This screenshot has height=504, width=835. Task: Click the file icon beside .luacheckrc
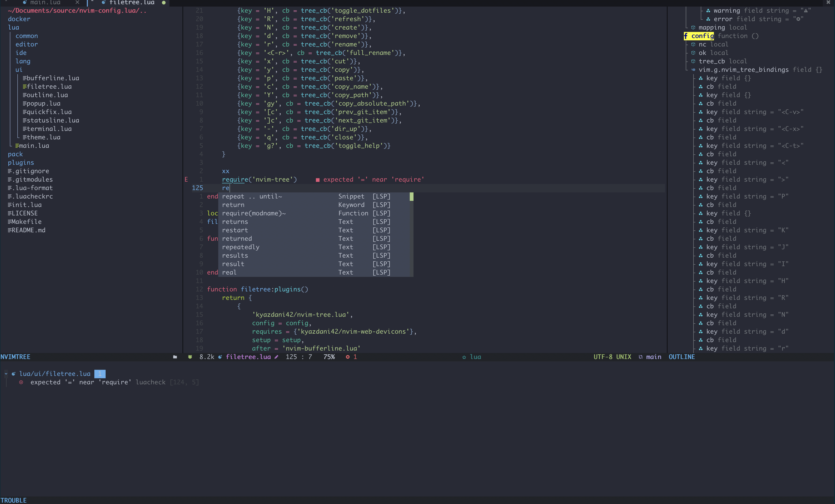[x=10, y=197]
